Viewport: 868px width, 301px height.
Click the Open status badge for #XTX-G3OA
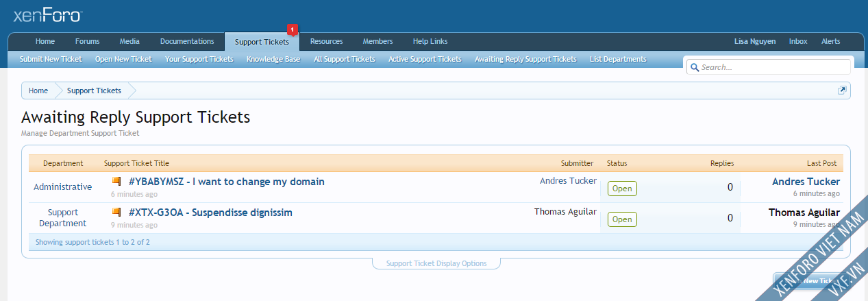click(622, 219)
